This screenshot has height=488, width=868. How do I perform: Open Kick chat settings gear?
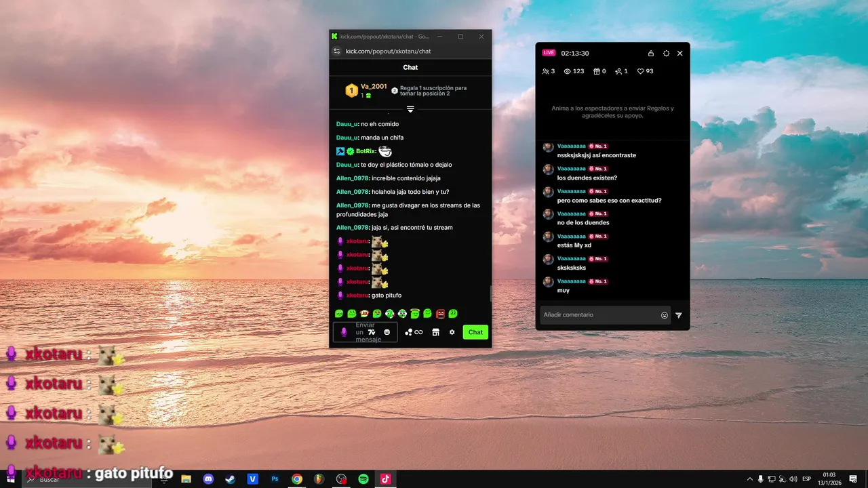click(452, 332)
